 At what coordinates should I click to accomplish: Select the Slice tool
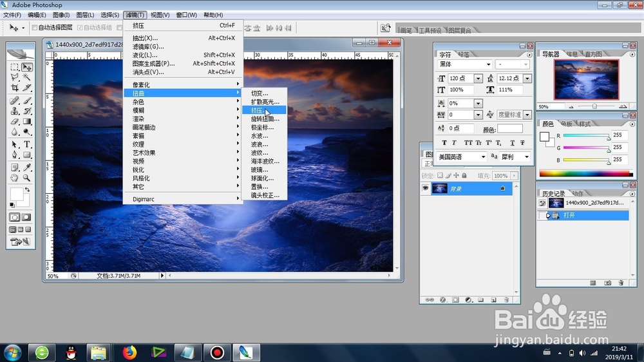click(x=27, y=88)
